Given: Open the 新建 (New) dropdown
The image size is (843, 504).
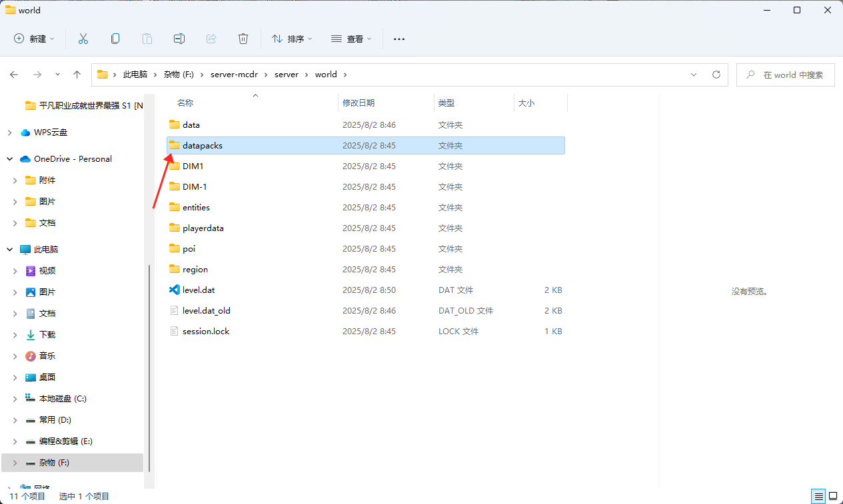Looking at the screenshot, I should tap(35, 39).
